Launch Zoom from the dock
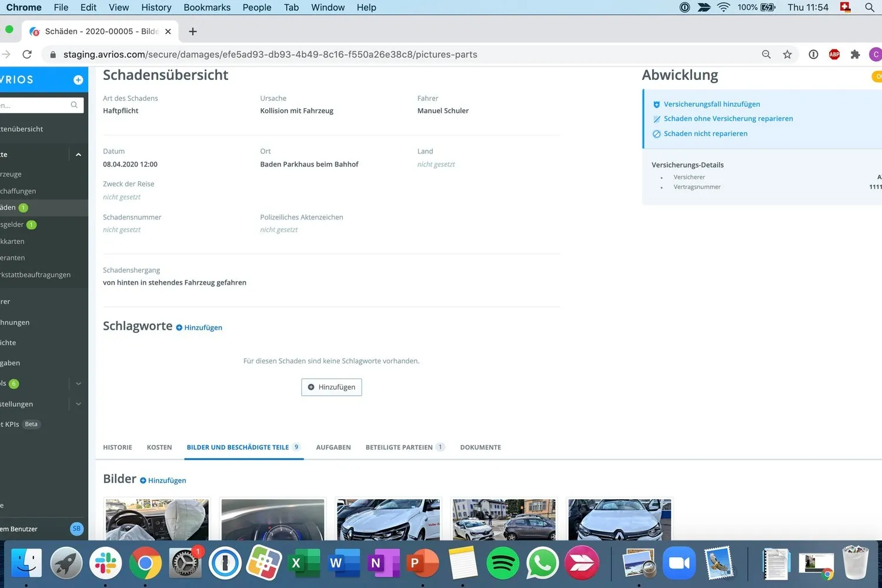882x588 pixels. (679, 563)
